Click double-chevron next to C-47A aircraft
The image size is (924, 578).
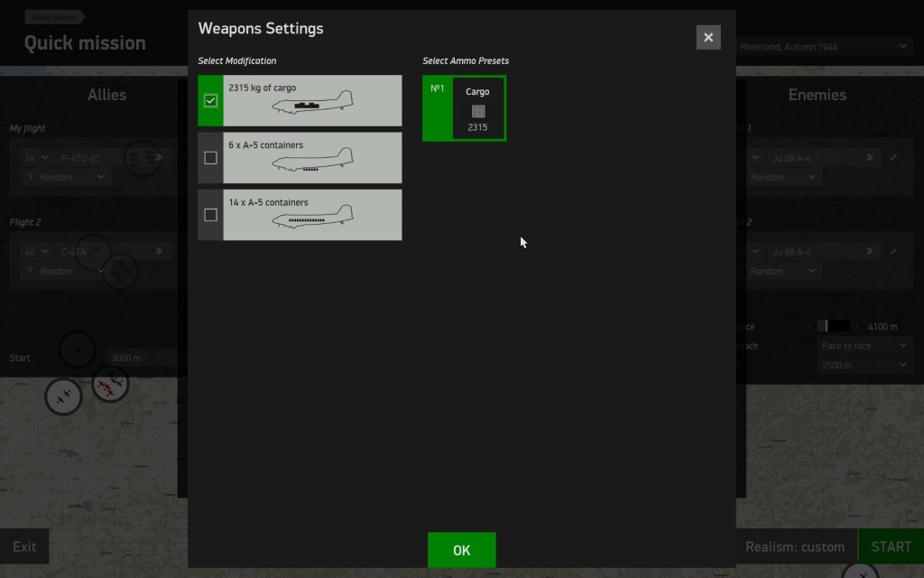click(x=159, y=252)
